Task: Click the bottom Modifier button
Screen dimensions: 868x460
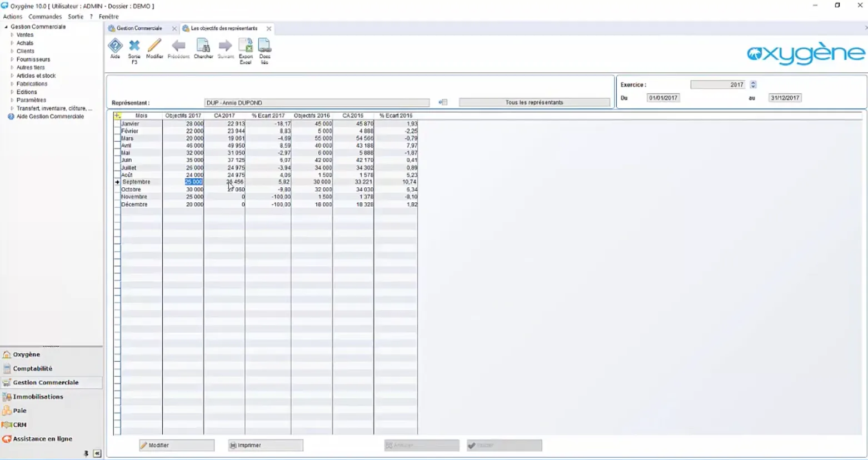Action: click(177, 445)
